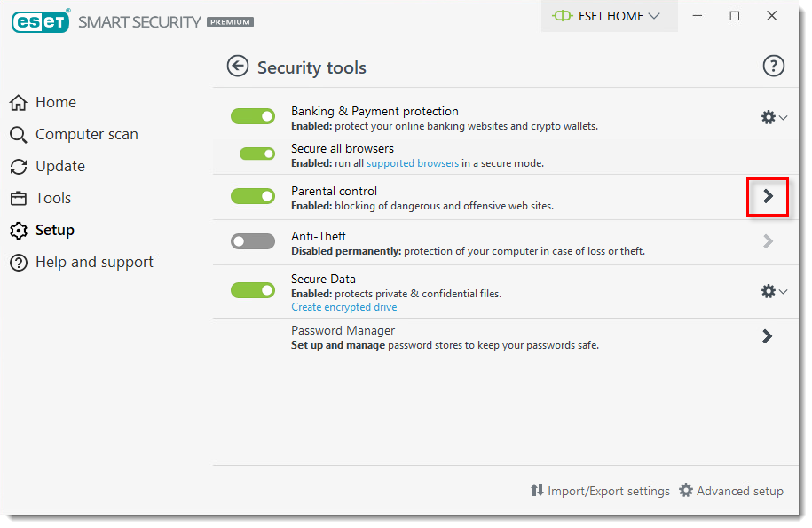Click the Tools briefcase icon in sidebar
Image resolution: width=812 pixels, height=528 pixels.
point(19,199)
